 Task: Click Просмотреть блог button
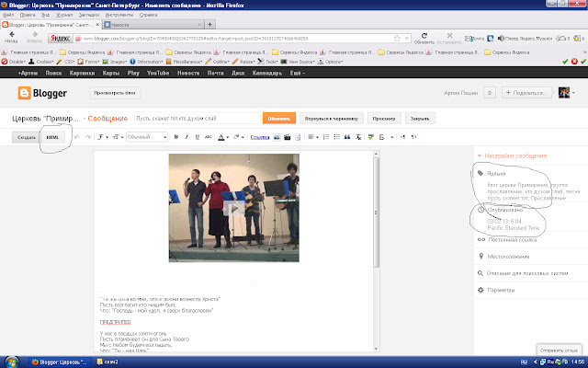tap(115, 93)
